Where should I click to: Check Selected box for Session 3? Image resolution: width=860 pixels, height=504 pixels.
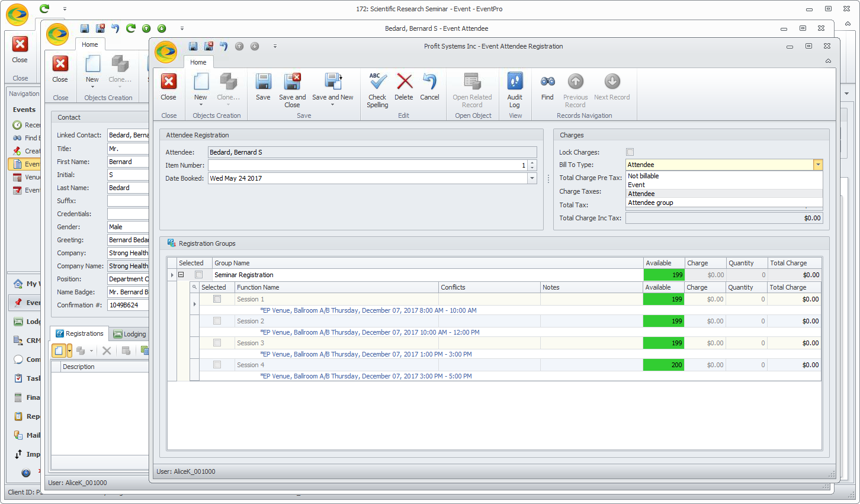pyautogui.click(x=217, y=343)
